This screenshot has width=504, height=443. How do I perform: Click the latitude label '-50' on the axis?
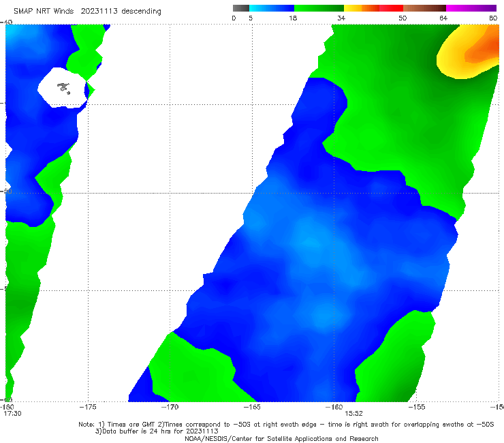7,192
